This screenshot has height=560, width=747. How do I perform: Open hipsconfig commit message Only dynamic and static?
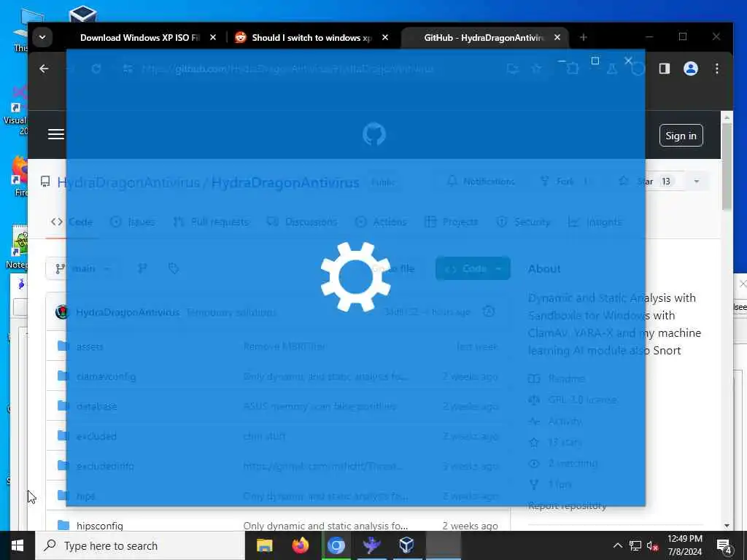point(325,526)
